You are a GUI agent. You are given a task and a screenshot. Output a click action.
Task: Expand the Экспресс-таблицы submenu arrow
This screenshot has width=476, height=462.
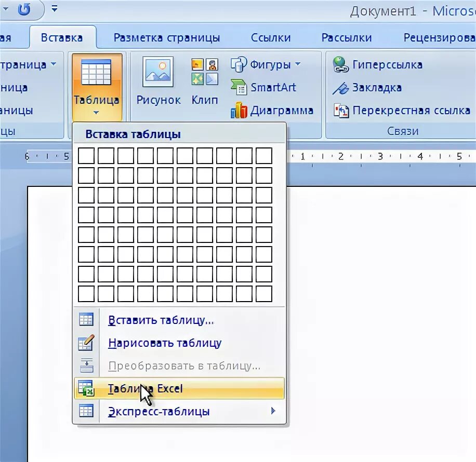(x=273, y=411)
